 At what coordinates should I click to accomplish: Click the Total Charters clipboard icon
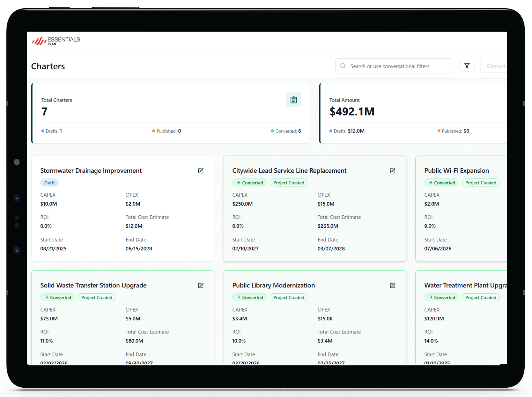pyautogui.click(x=293, y=100)
